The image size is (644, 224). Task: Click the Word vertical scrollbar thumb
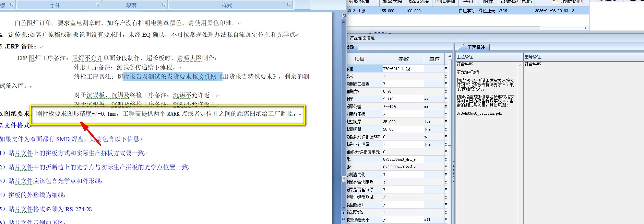(x=344, y=179)
